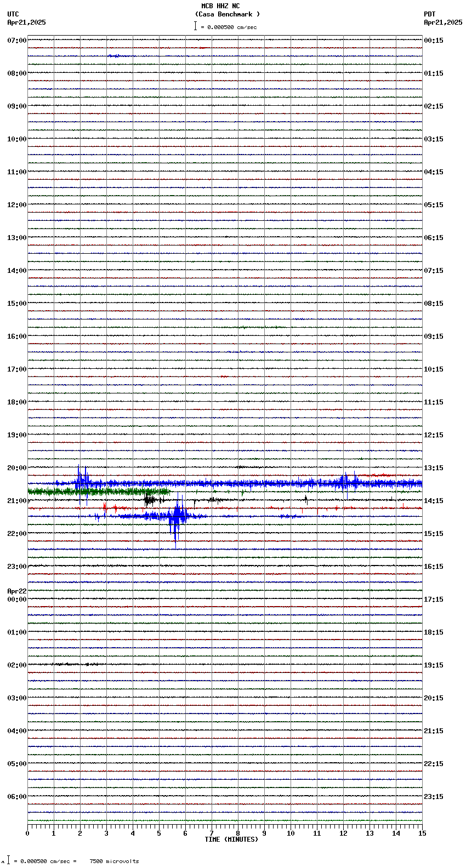The image size is (466, 868).
Task: Click the footer text '7500 microvolts'
Action: 114,861
